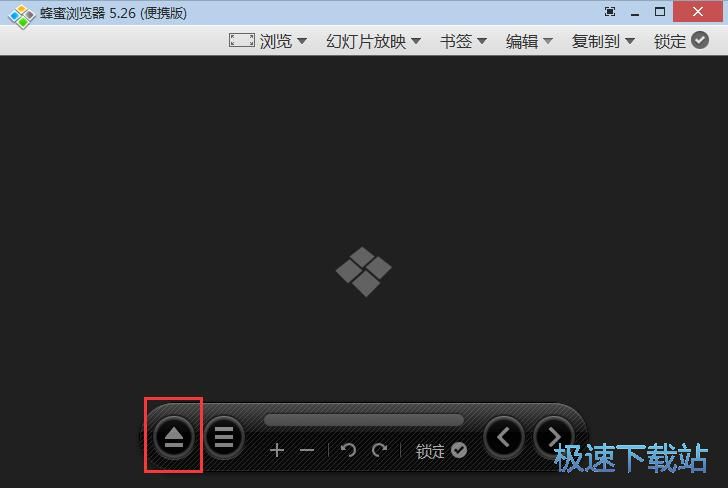Open the 浏览 dropdown menu
The height and width of the screenshot is (488, 728).
click(283, 41)
